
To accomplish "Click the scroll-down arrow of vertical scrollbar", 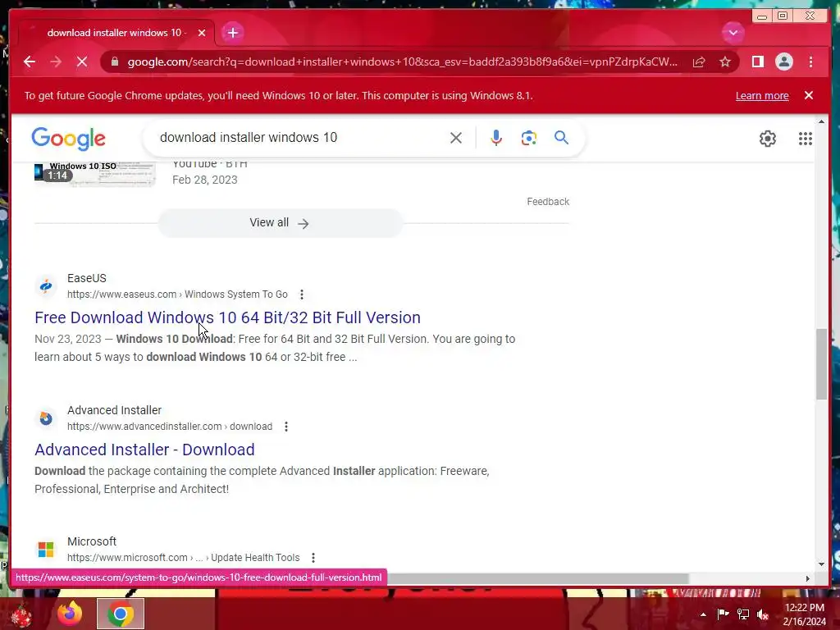I will tap(821, 564).
